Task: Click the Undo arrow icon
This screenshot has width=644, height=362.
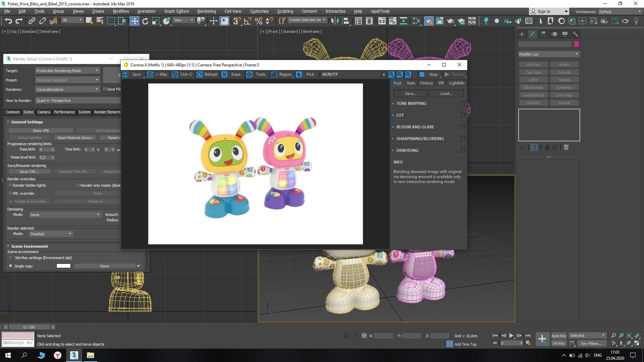Action: pos(8,21)
